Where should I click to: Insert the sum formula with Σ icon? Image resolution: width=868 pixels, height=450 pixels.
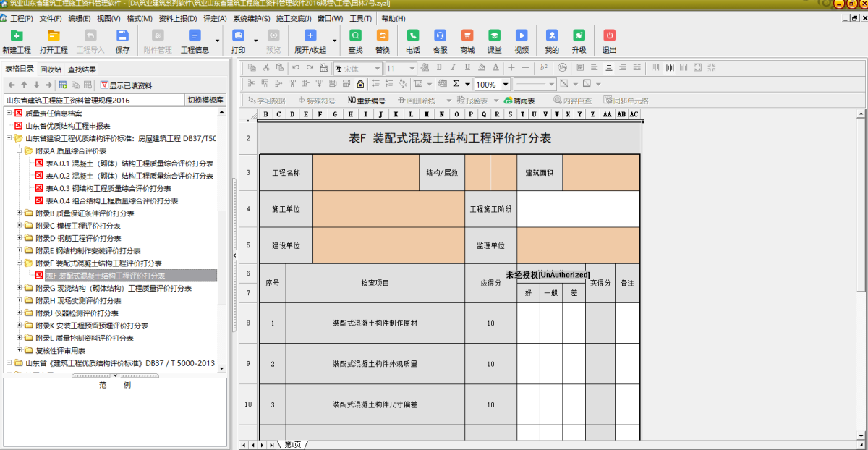tap(456, 84)
